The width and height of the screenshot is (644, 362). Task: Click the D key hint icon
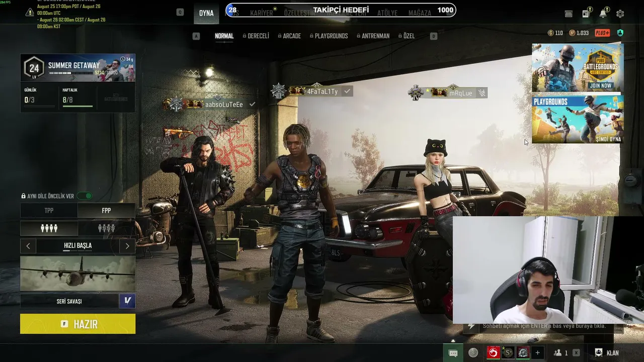434,36
